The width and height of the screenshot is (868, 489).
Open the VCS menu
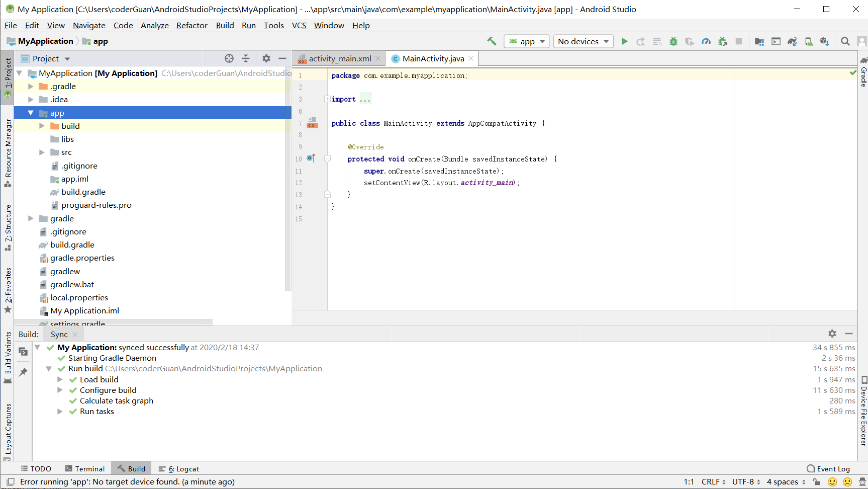pyautogui.click(x=299, y=25)
